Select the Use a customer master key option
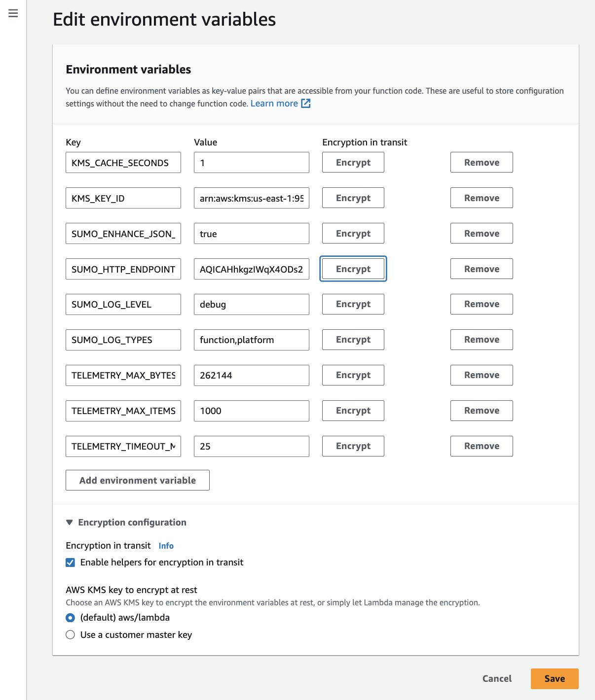This screenshot has width=595, height=700. click(x=71, y=634)
